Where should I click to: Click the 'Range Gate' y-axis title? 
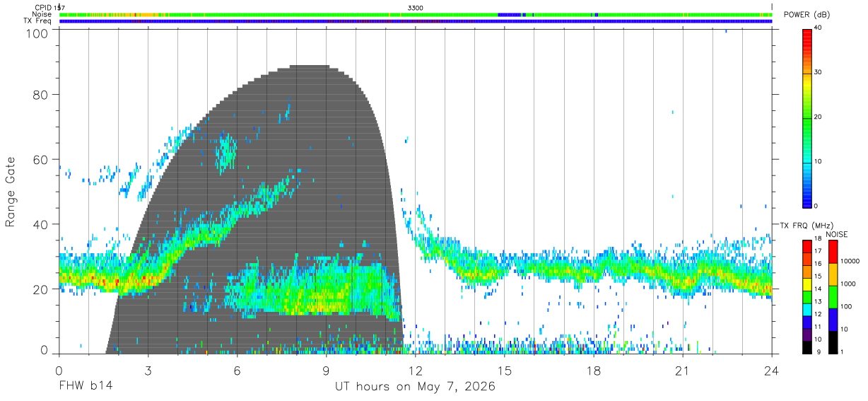[x=11, y=192]
